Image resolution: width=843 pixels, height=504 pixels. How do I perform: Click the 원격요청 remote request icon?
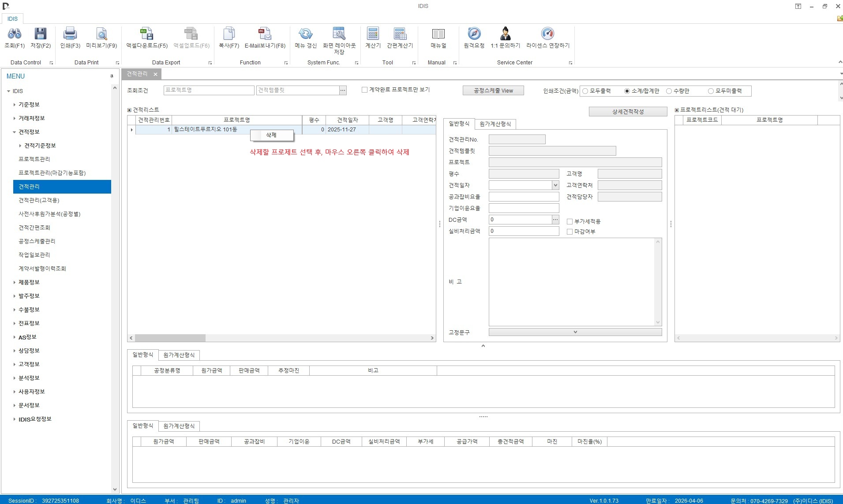(x=474, y=34)
